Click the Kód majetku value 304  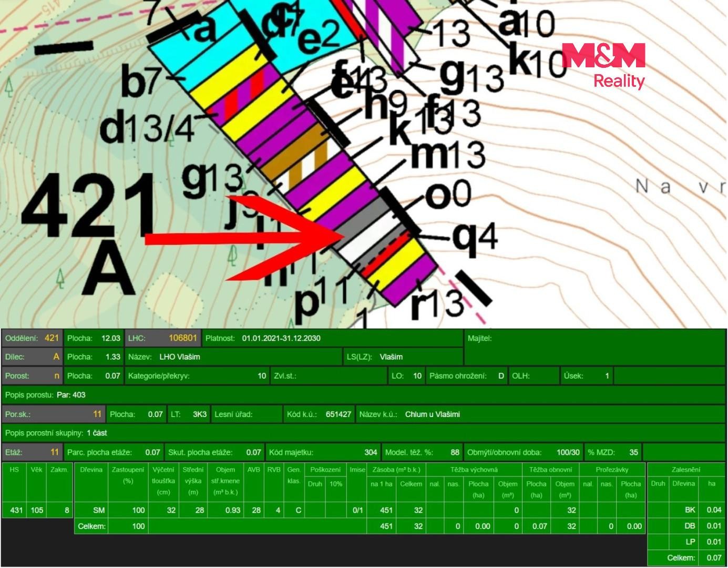(x=371, y=452)
